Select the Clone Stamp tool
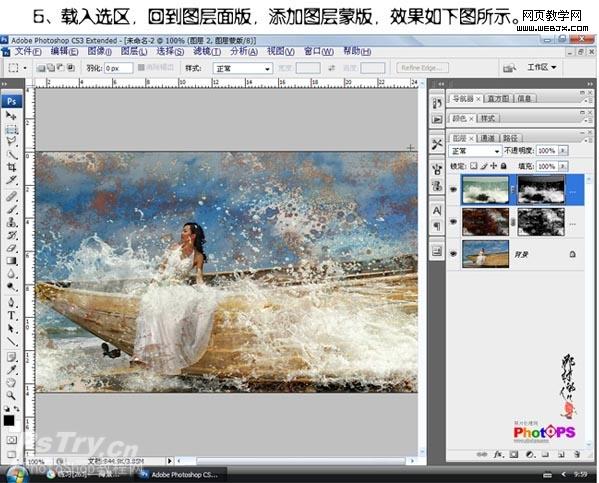The width and height of the screenshot is (599, 483). 11,222
